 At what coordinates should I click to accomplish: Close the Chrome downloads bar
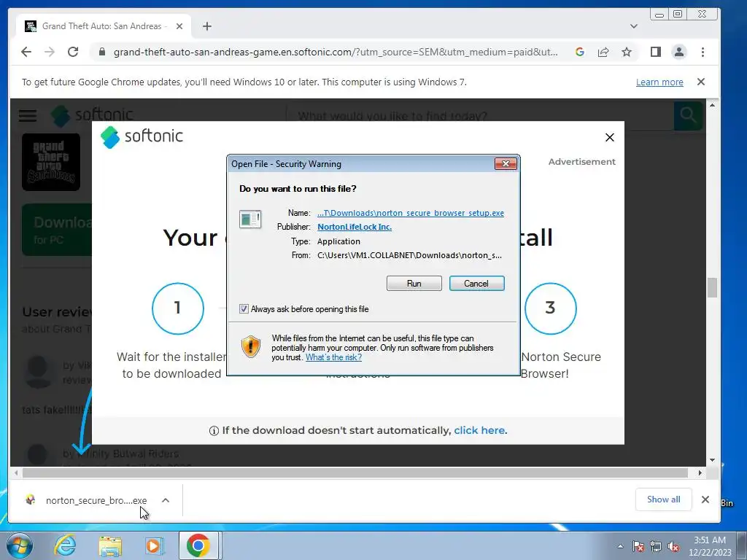pos(705,499)
